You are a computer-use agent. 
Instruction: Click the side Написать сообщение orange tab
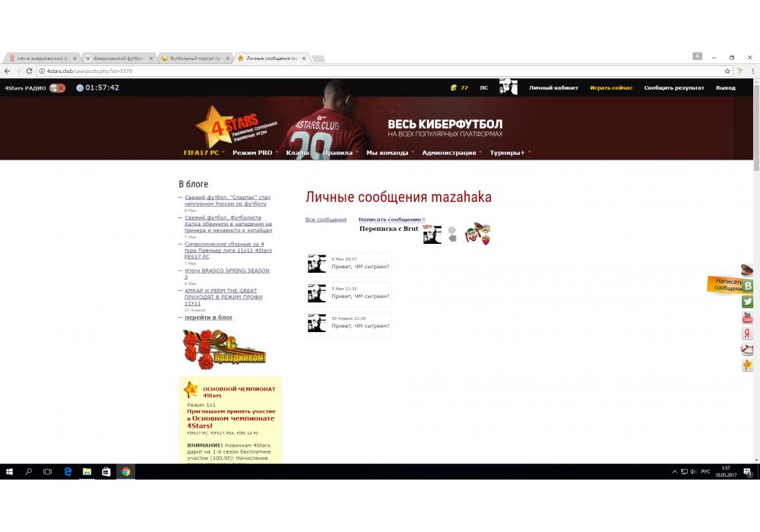[724, 284]
